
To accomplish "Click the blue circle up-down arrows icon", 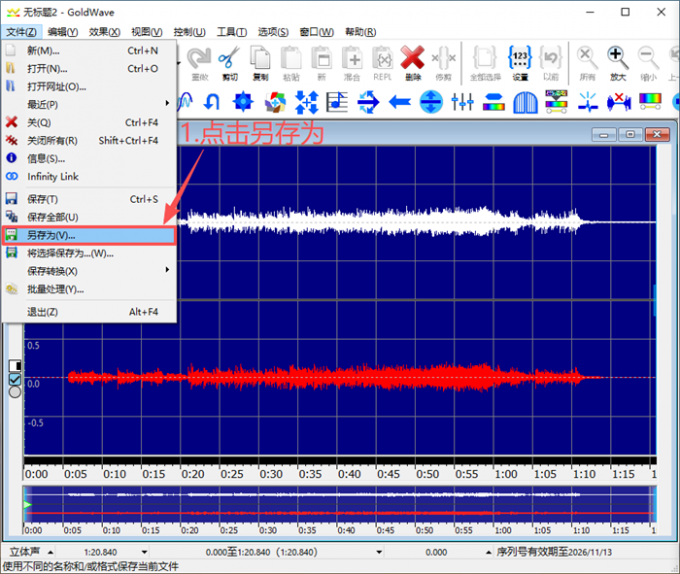I will pos(431,102).
